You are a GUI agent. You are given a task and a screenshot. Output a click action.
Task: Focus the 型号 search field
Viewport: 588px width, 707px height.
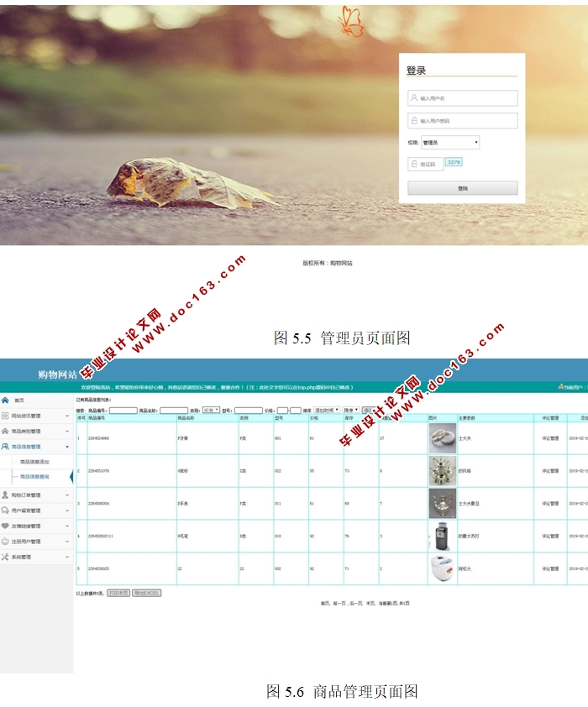(x=248, y=411)
